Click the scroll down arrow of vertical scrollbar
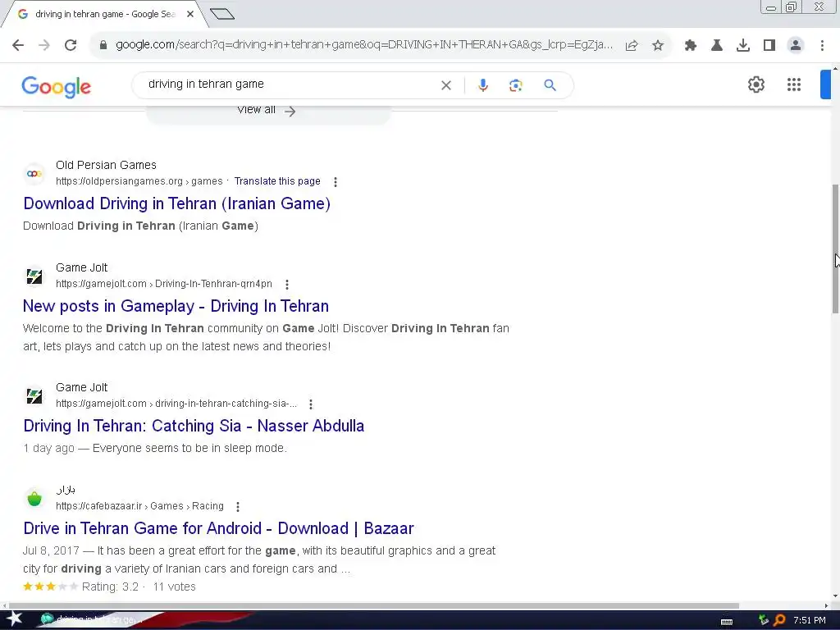The height and width of the screenshot is (630, 840). click(x=835, y=597)
